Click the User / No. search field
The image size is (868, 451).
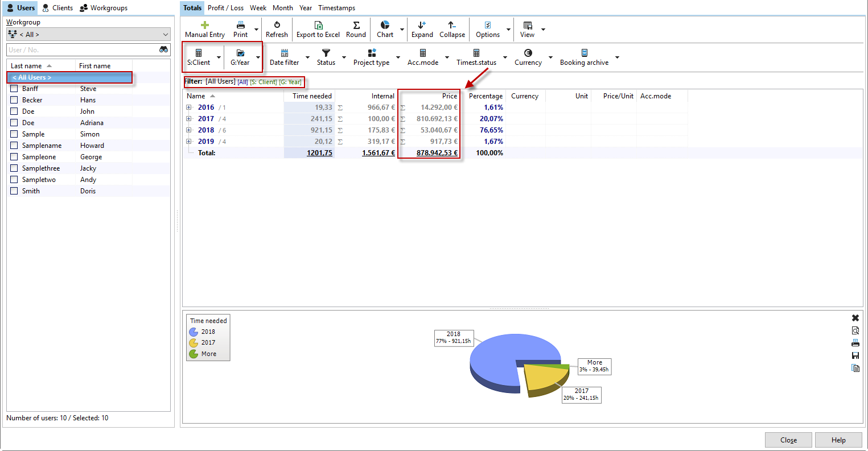(x=81, y=50)
